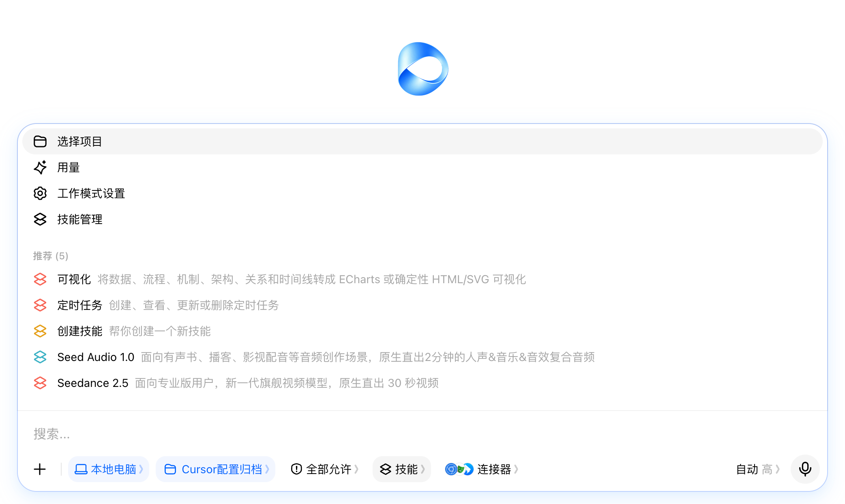Expand the 连接器 connectors menu
Screen dimensions: 845x504
pyautogui.click(x=482, y=469)
